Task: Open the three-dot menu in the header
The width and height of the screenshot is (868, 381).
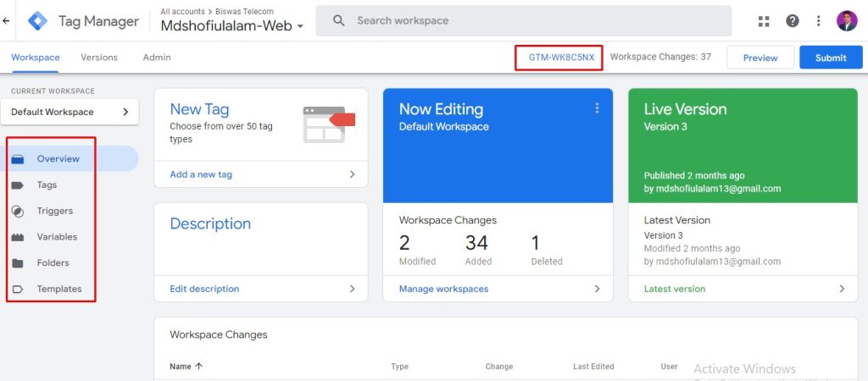Action: (818, 21)
